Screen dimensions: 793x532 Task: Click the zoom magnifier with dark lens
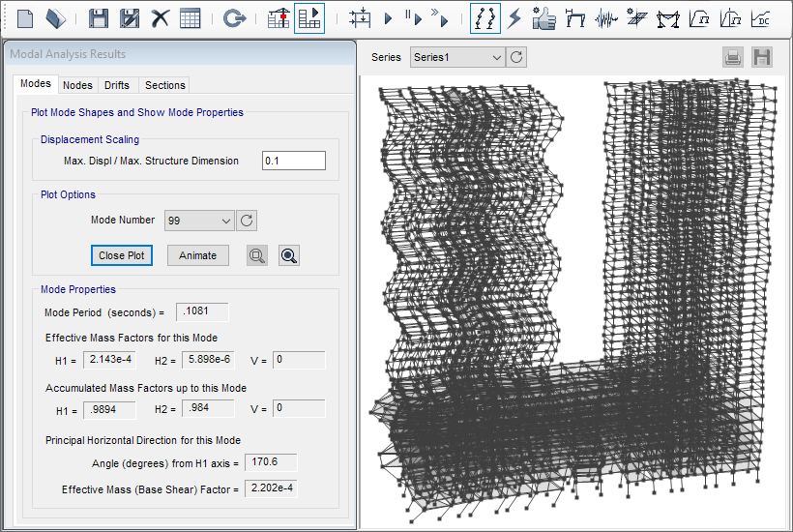(288, 255)
